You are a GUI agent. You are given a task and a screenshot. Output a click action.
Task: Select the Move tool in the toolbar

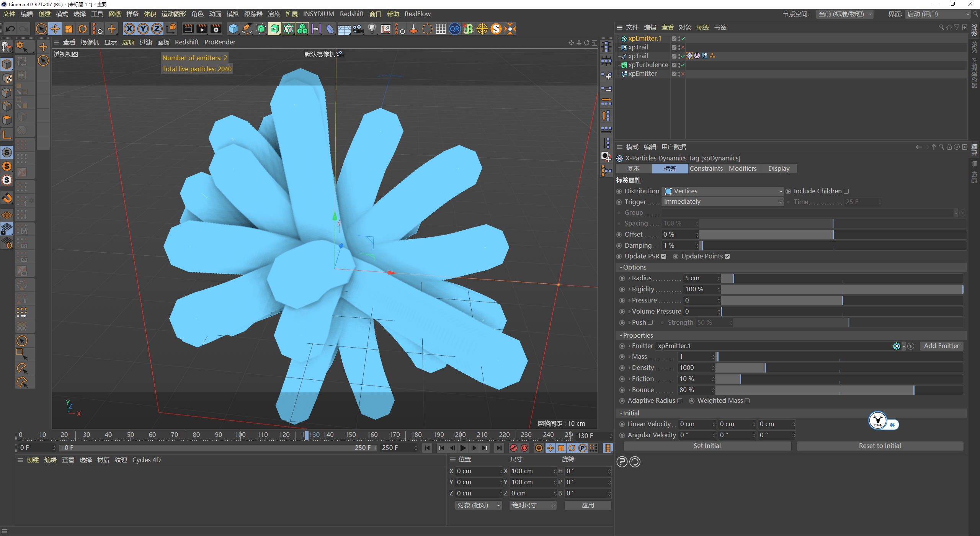[x=55, y=29]
